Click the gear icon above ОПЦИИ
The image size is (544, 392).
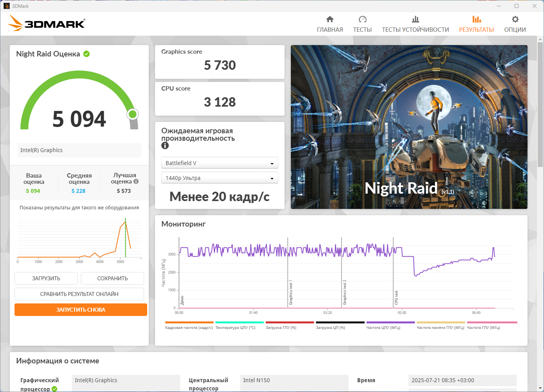pyautogui.click(x=515, y=19)
